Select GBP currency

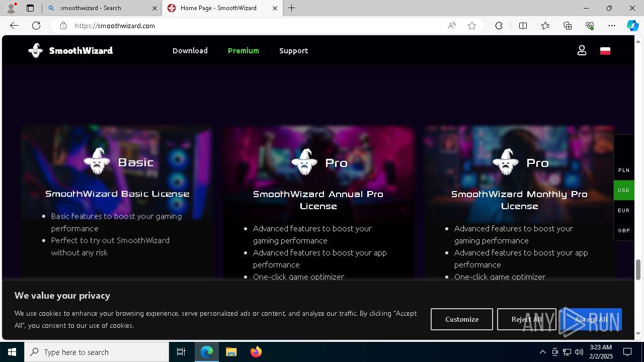[624, 230]
